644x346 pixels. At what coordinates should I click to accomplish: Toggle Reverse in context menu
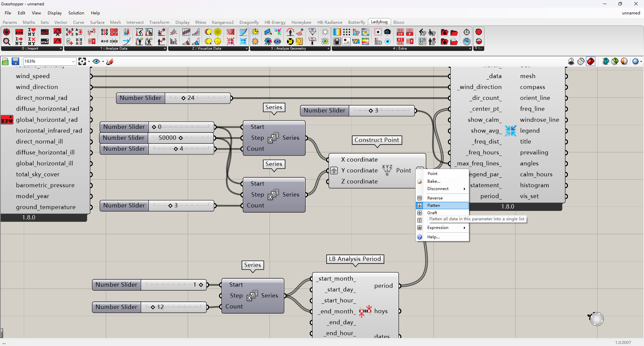pos(442,198)
